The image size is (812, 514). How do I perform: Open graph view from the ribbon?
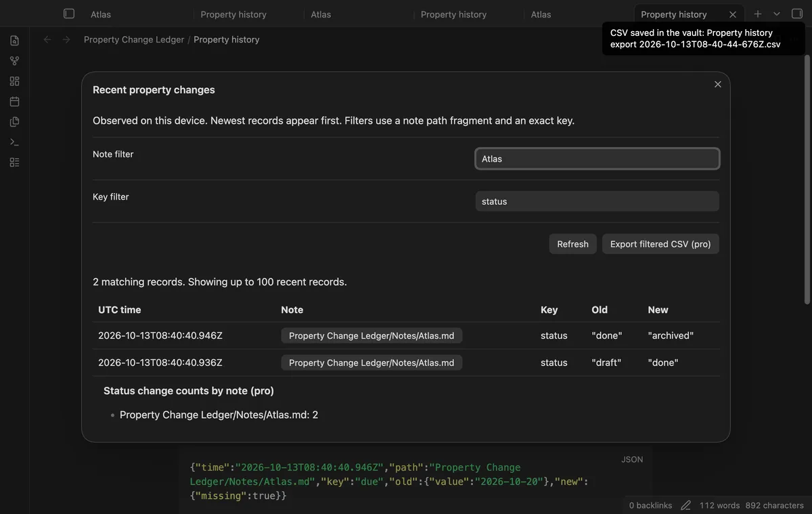14,61
